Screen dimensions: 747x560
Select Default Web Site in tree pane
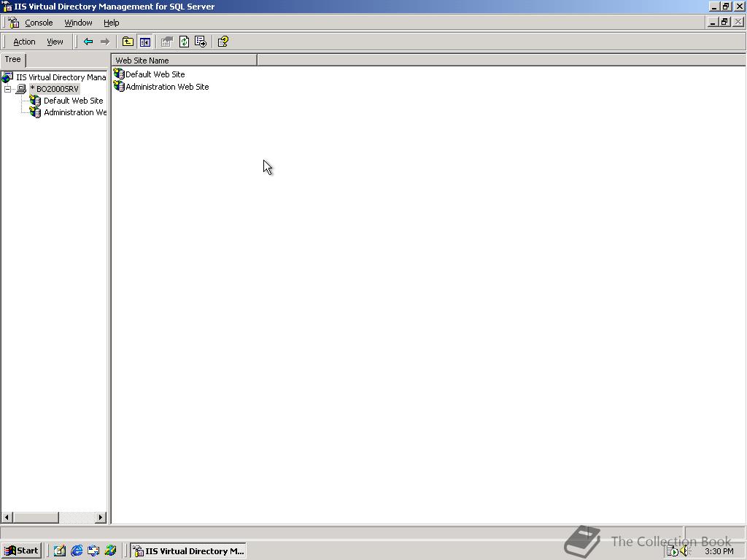pos(74,101)
